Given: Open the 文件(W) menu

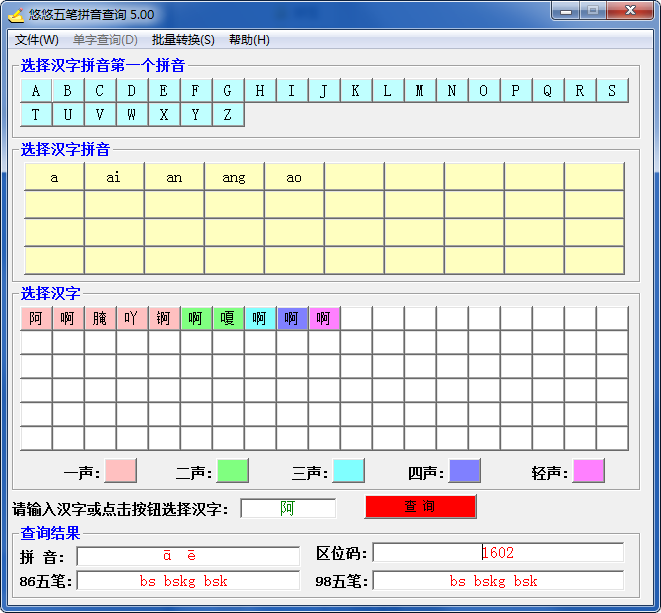Looking at the screenshot, I should tap(37, 40).
